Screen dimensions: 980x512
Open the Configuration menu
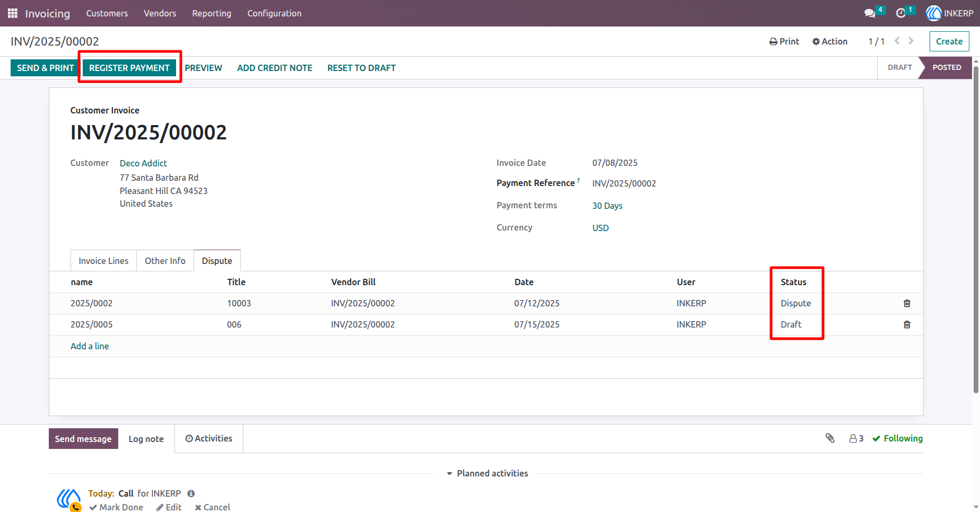274,13
